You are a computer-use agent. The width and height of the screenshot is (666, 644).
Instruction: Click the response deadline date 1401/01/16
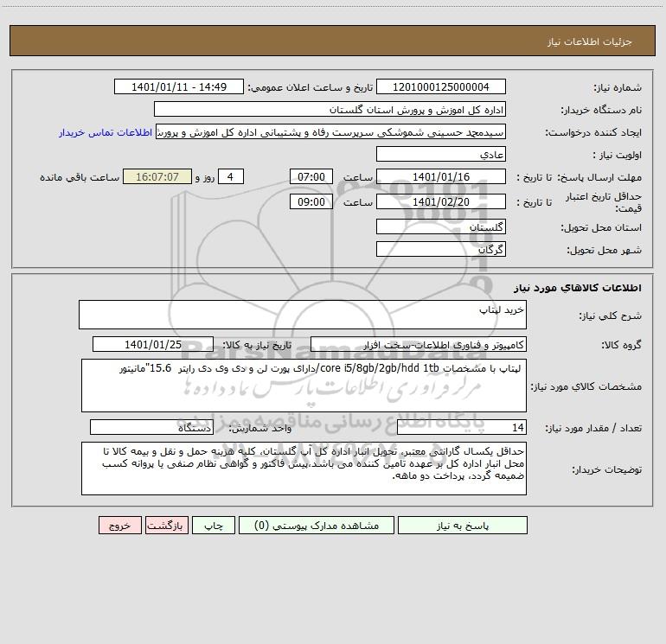[x=441, y=176]
